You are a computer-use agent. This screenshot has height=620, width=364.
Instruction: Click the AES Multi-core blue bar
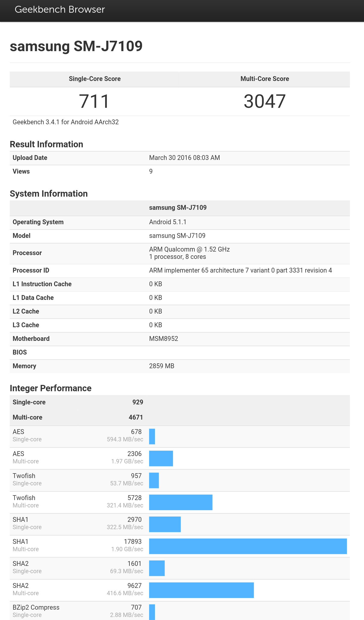point(161,458)
